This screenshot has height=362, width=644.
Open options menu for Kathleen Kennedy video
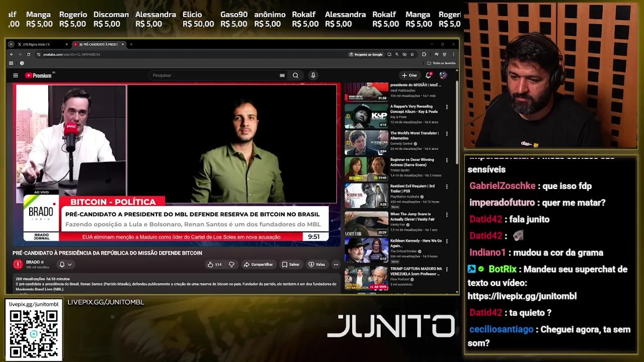[447, 241]
